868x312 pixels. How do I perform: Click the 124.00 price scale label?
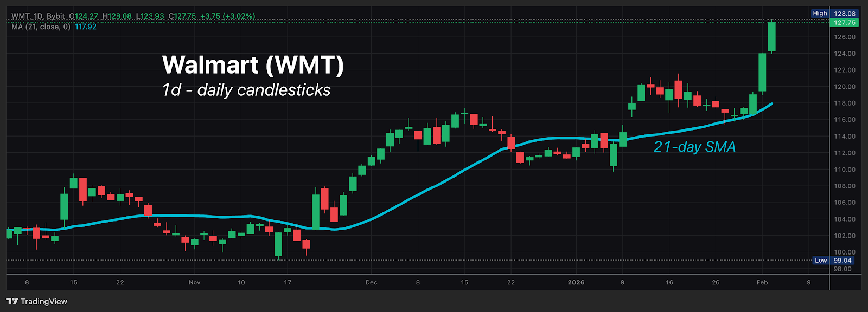pos(845,54)
